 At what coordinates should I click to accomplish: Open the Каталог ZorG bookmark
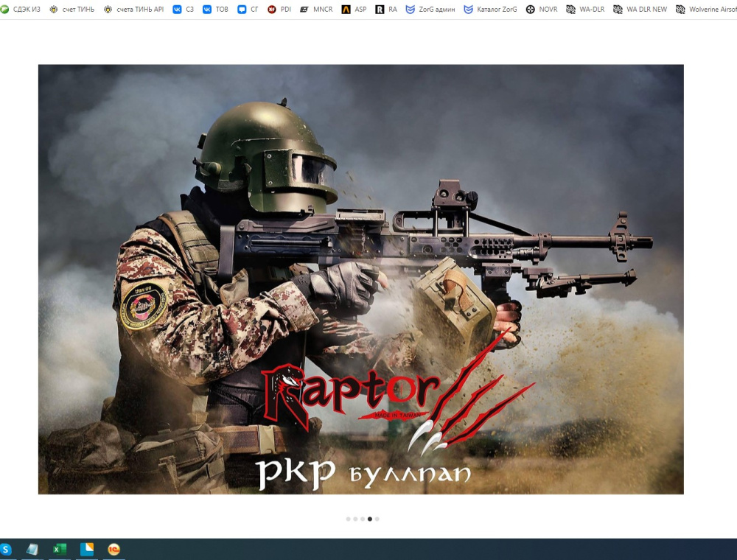490,10
